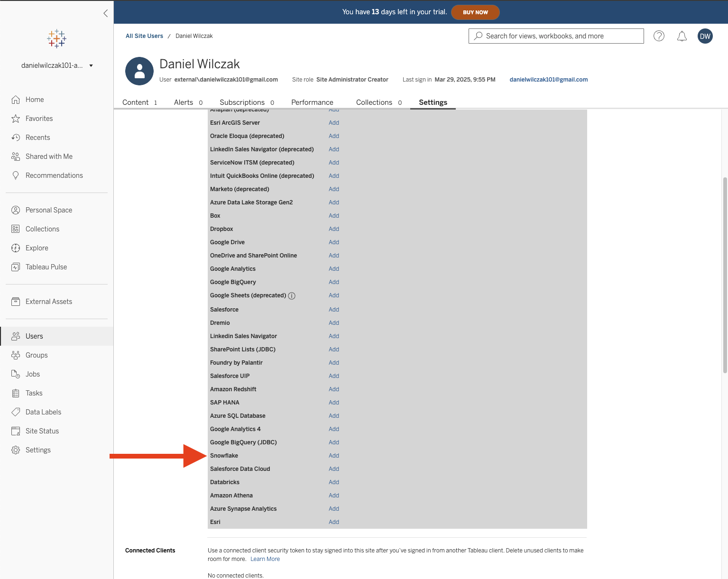Open the notifications bell icon

(x=682, y=36)
